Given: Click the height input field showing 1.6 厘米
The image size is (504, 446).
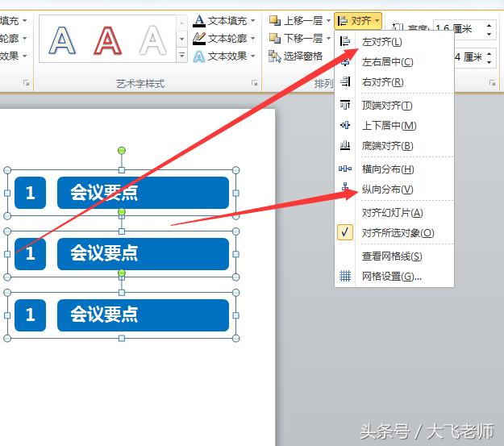Looking at the screenshot, I should [x=459, y=30].
